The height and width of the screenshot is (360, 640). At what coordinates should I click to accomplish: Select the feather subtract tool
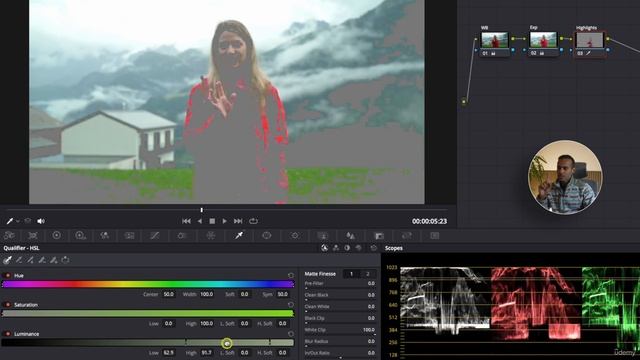[x=42, y=260]
